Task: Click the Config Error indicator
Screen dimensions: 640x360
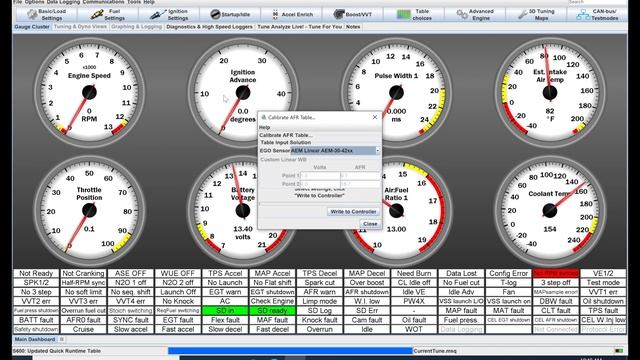Action: click(509, 273)
